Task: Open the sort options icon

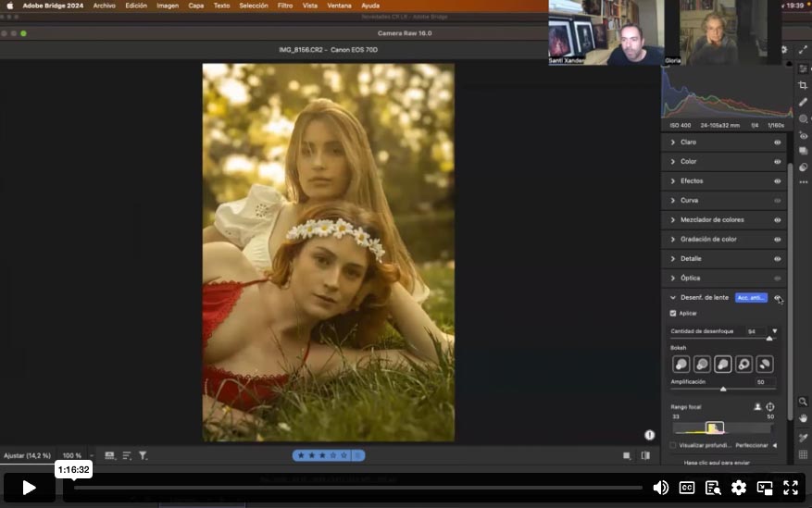Action: pos(127,456)
